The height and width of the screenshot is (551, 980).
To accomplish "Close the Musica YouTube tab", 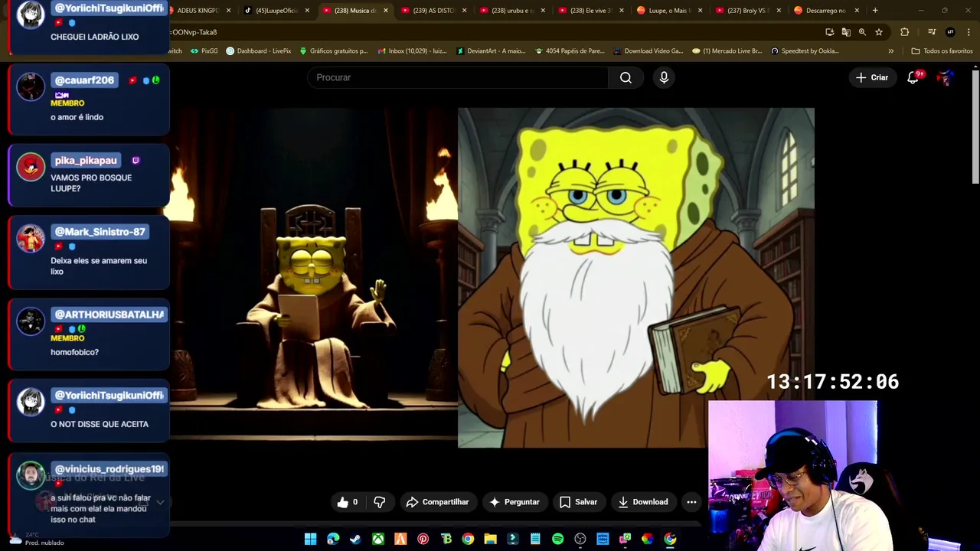I will click(x=385, y=11).
